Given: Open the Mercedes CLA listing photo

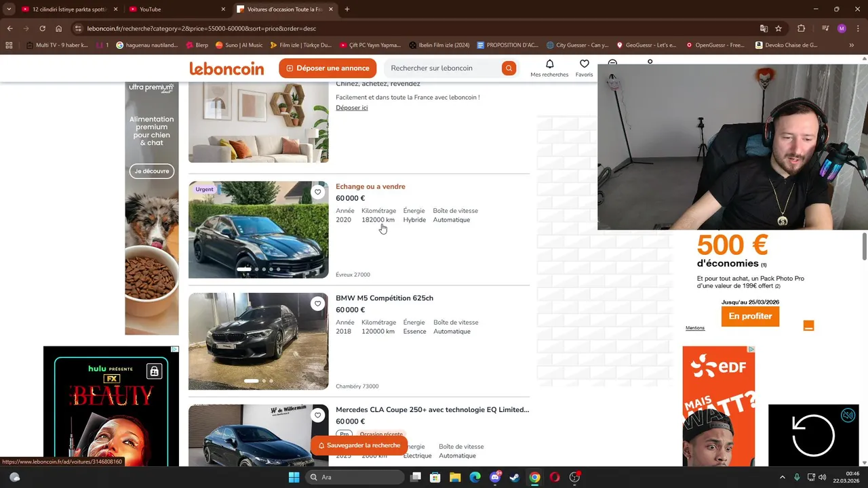Looking at the screenshot, I should coord(258,435).
